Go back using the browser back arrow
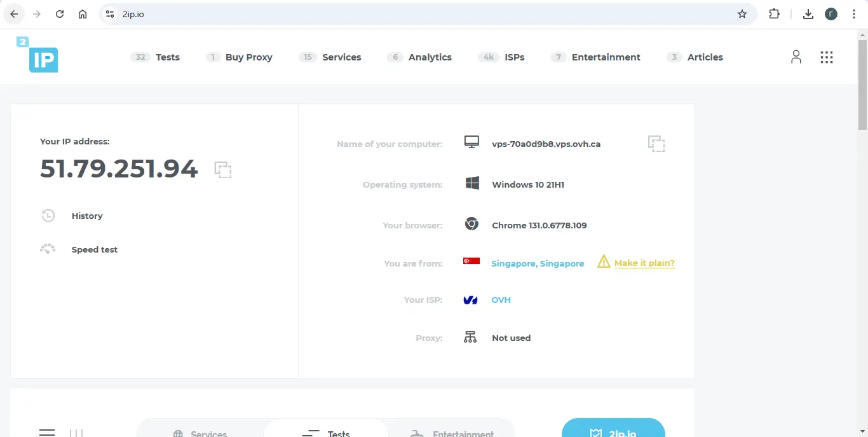This screenshot has height=437, width=868. 14,14
